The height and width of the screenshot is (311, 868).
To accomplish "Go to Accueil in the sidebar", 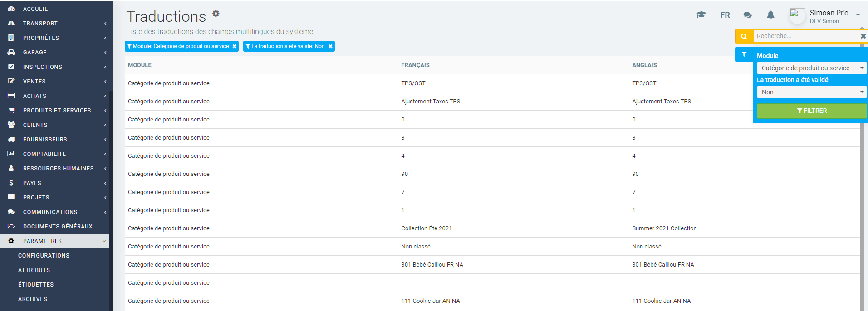I will 35,9.
